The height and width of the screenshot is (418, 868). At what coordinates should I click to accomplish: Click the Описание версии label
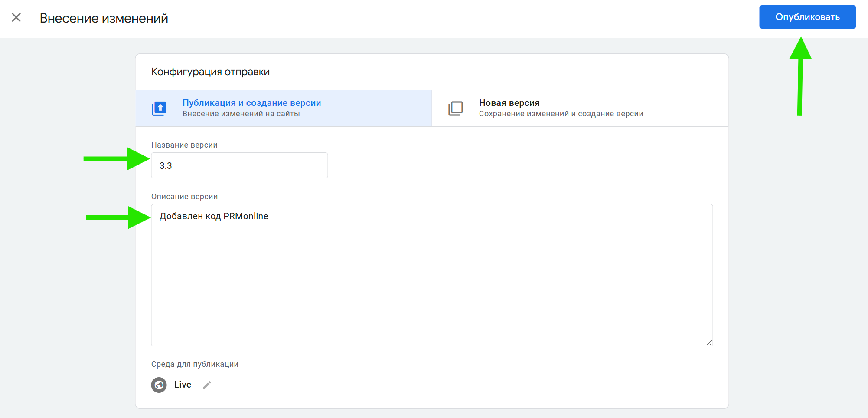(x=184, y=197)
